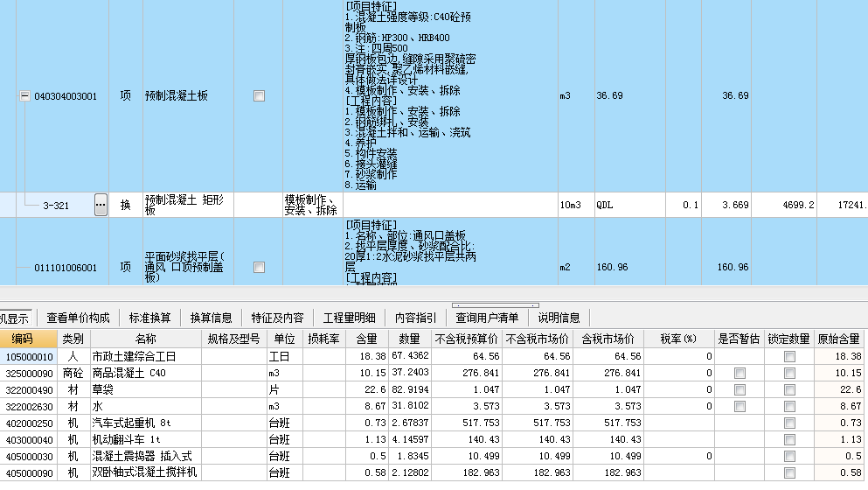868x490 pixels.
Task: Click the 数量 column header
Action: (410, 339)
